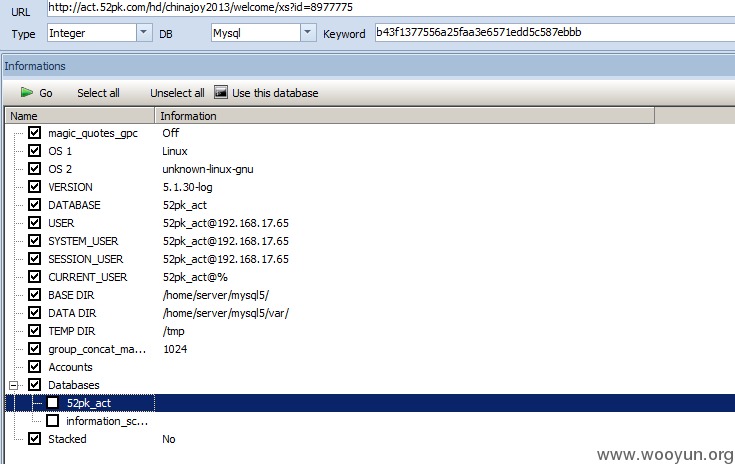
Task: Click the version value 5.1.30-log
Action: pyautogui.click(x=188, y=187)
